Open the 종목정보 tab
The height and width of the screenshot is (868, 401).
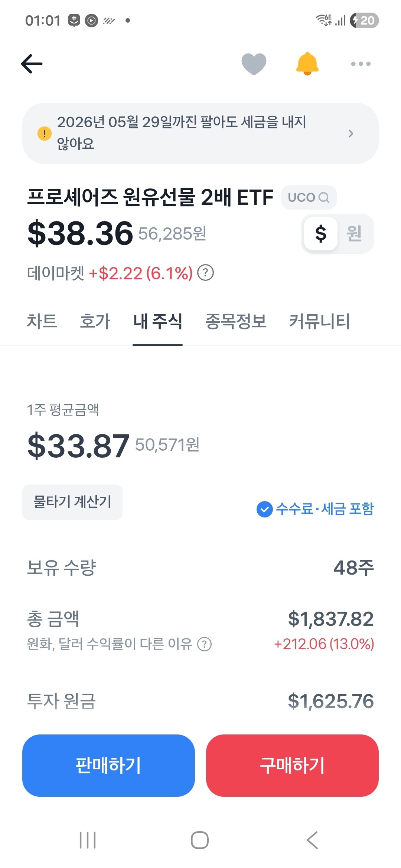(x=236, y=321)
